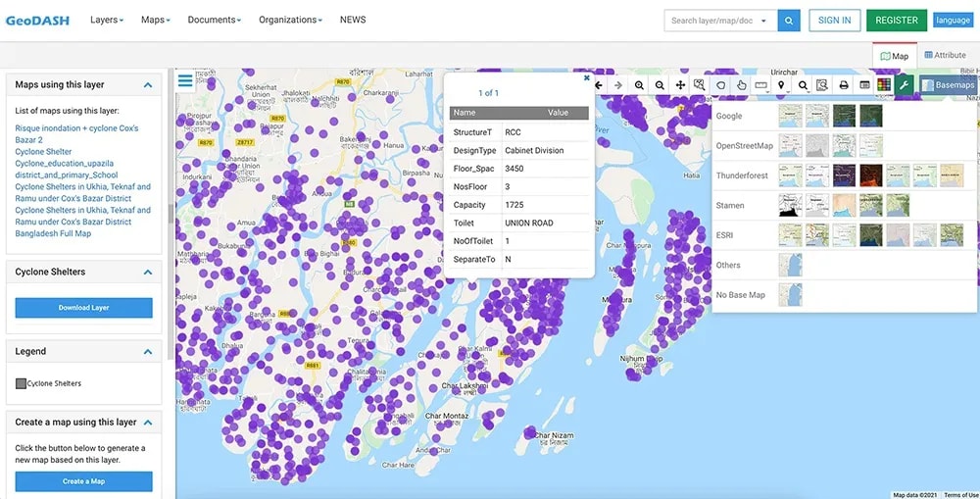This screenshot has height=499, width=980.
Task: Click the blue search magnifier button
Action: coord(789,21)
